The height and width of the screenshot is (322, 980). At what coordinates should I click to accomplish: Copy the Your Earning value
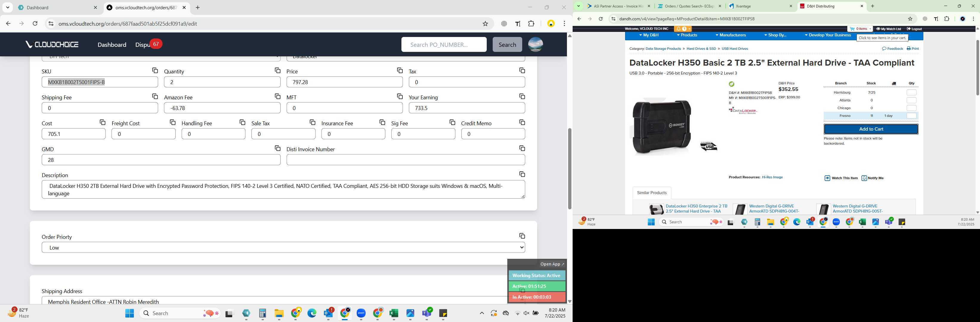pyautogui.click(x=522, y=97)
